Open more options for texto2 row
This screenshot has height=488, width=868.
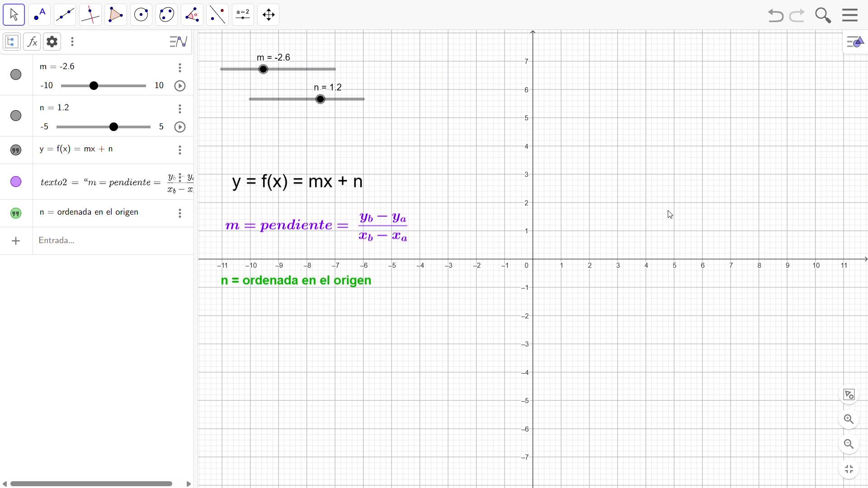(180, 178)
